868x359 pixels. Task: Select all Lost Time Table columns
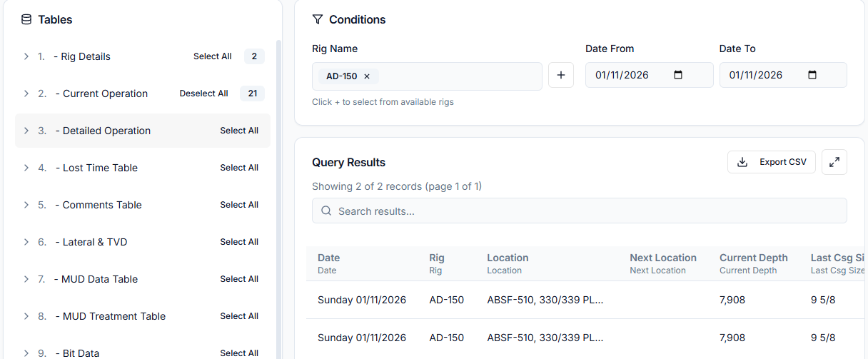(238, 168)
